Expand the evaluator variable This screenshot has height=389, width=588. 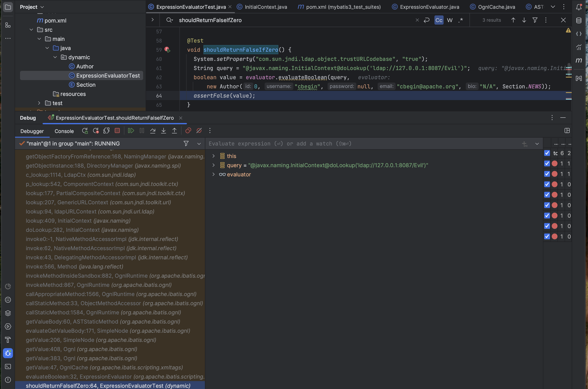(x=213, y=174)
